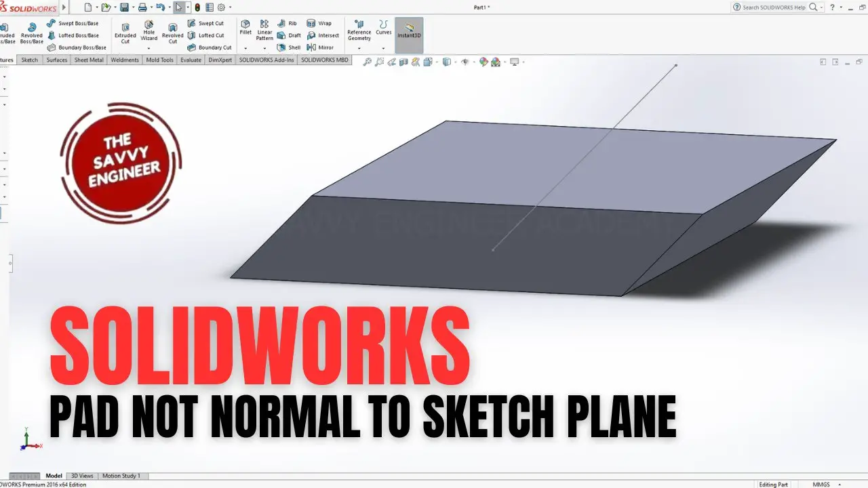Open the File Properties icon

click(210, 7)
